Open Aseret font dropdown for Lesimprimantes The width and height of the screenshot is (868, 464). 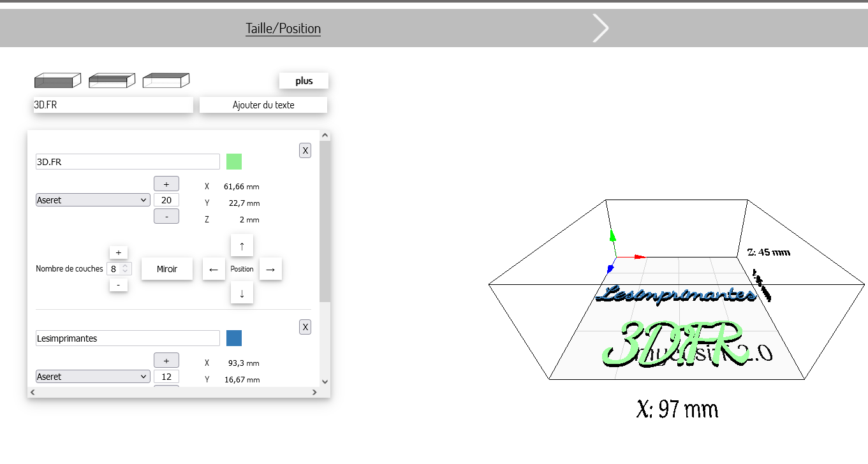[x=92, y=377]
